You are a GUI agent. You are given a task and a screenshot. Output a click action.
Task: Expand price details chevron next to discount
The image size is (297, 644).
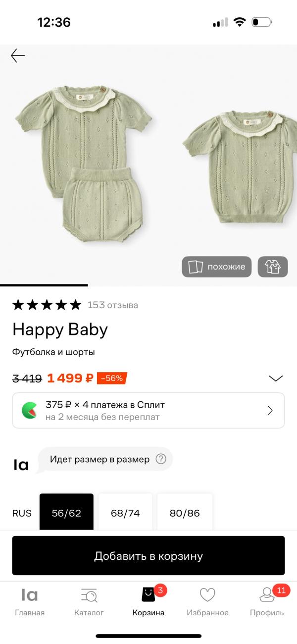coord(276,378)
